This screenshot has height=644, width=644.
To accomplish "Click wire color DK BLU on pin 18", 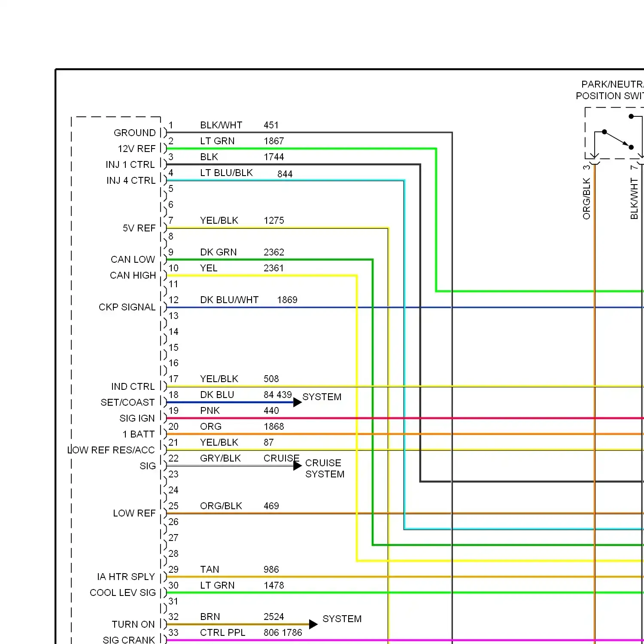I will point(217,395).
